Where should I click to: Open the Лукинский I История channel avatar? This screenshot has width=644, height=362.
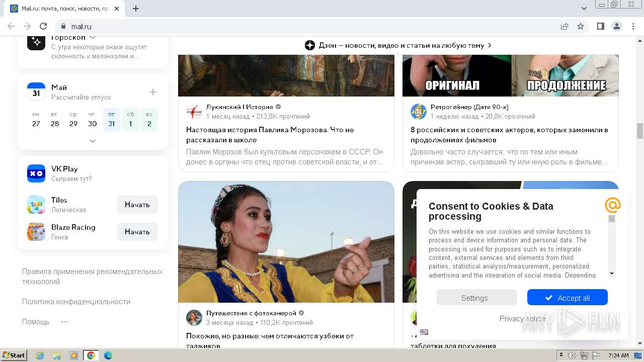pyautogui.click(x=194, y=111)
